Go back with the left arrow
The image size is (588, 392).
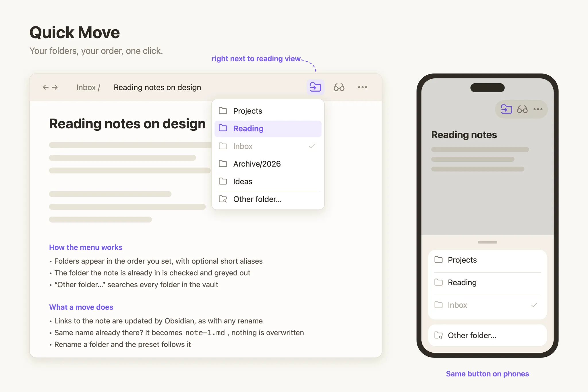point(45,87)
